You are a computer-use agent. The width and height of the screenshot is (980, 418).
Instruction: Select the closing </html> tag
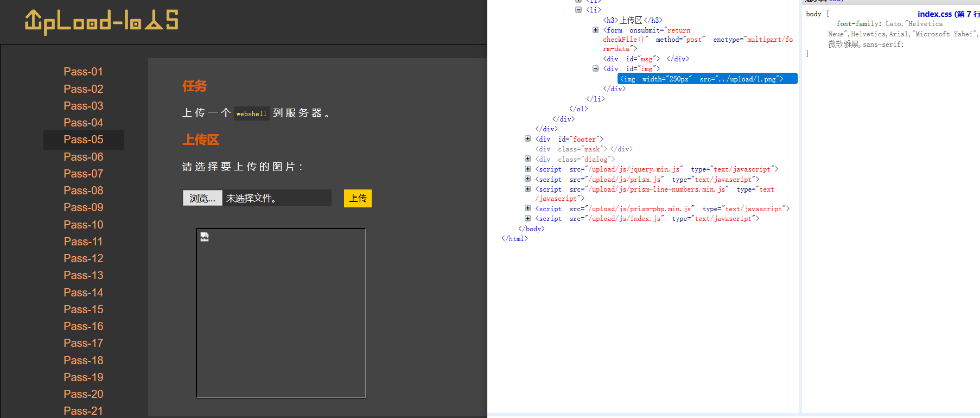click(x=514, y=238)
